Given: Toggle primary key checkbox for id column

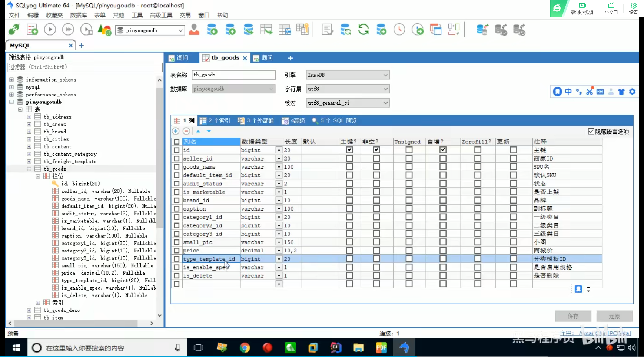Looking at the screenshot, I should 349,150.
